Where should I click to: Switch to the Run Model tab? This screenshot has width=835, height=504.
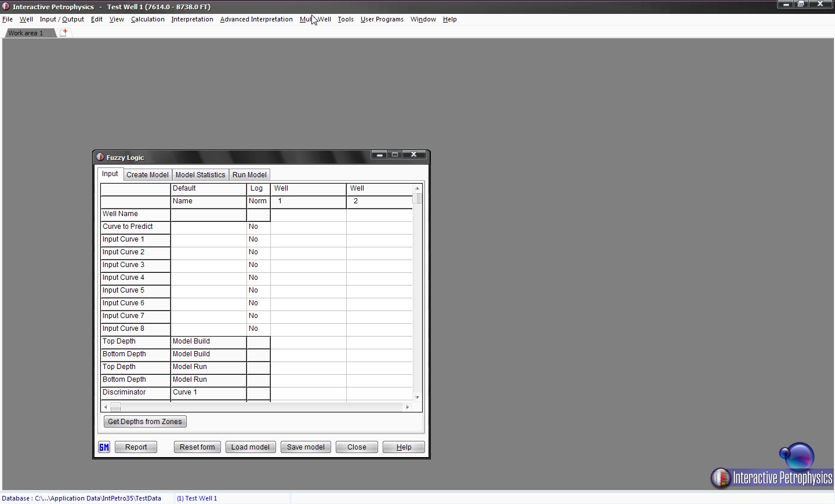[249, 175]
